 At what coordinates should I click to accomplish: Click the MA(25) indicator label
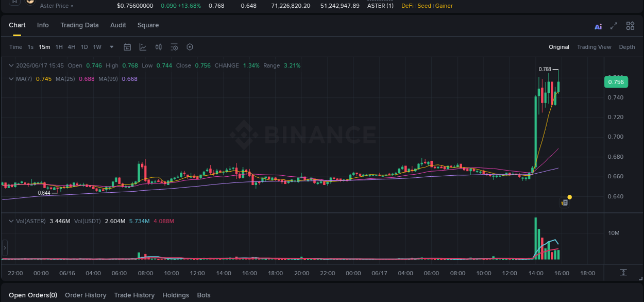coord(65,79)
